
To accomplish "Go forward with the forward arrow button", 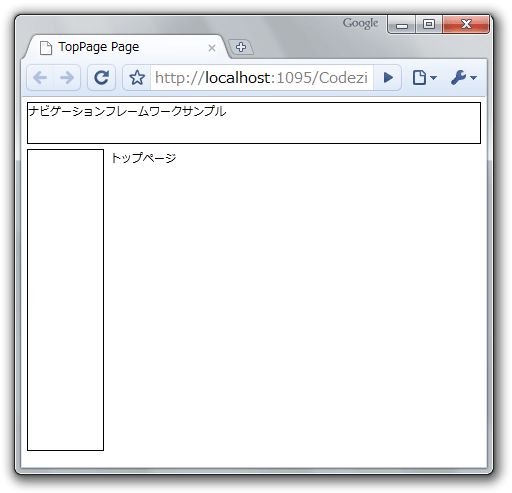I will click(67, 78).
